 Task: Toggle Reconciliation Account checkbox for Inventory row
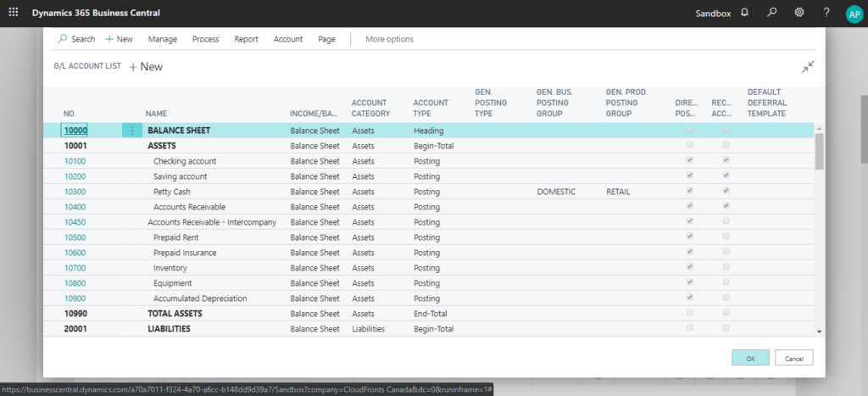click(726, 266)
